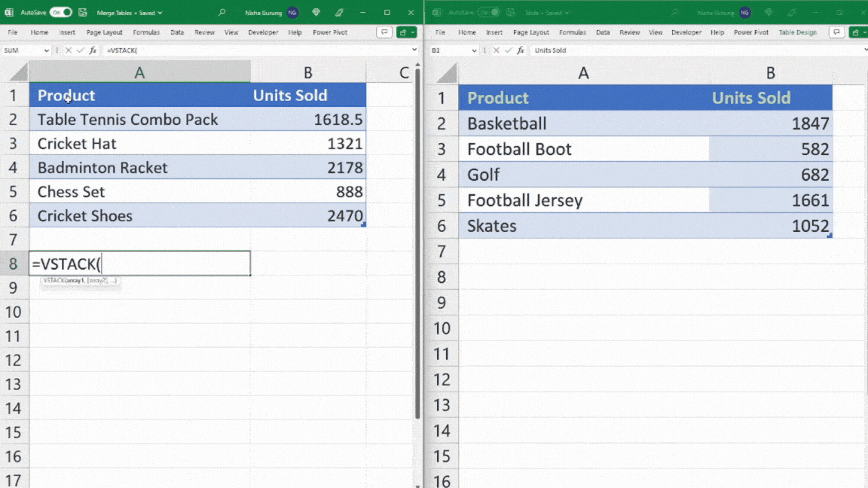Click the Microsoft 365 diamond icon
Screen dimensions: 868x488
click(315, 12)
